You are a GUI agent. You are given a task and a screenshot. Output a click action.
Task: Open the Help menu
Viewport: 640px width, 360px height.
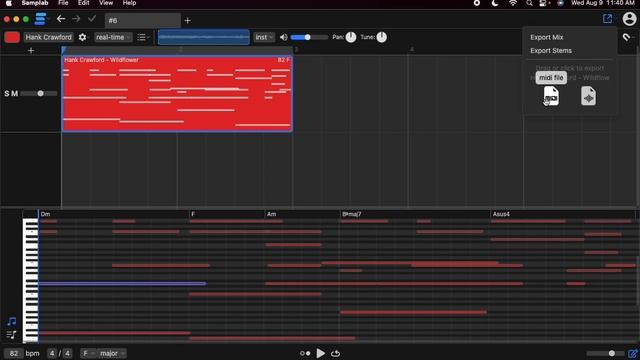coord(129,3)
